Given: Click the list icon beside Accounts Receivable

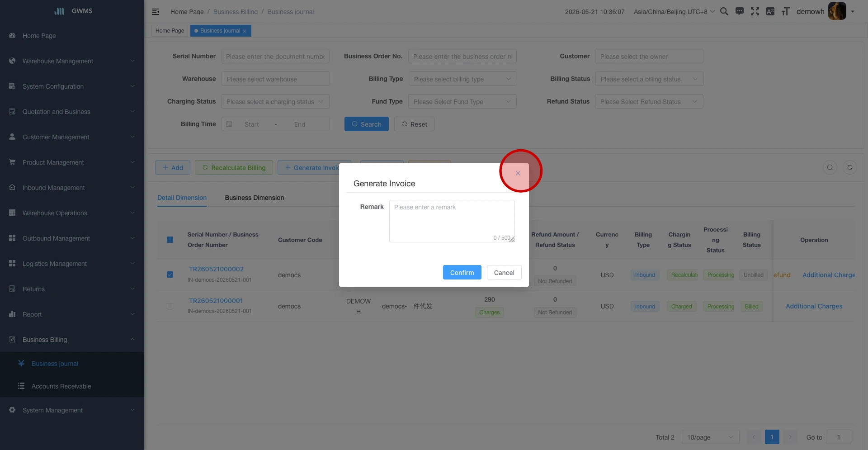Looking at the screenshot, I should [21, 386].
